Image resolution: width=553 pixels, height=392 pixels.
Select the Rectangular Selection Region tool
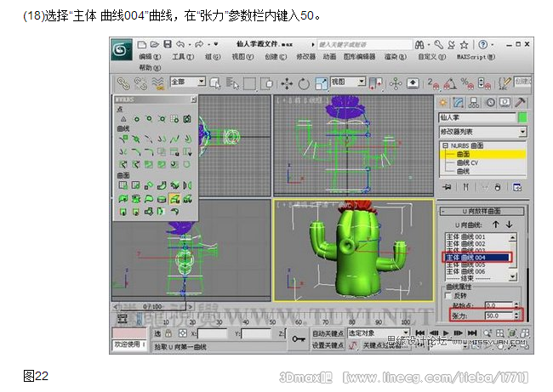point(249,84)
